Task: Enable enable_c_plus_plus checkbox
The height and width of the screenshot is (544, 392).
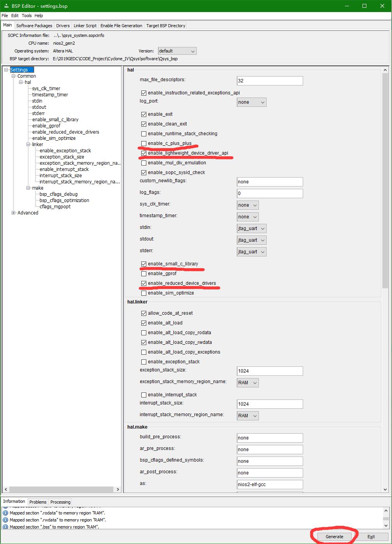Action: 144,143
